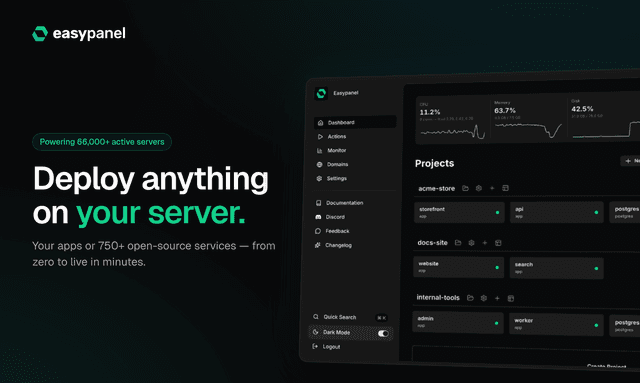640x383 pixels.
Task: Open acme-store project settings gear
Action: (x=479, y=188)
